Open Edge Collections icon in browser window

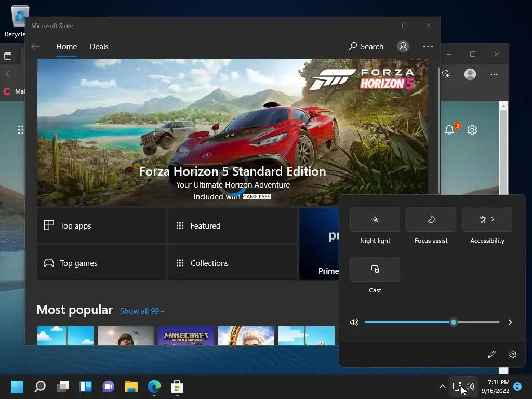(x=447, y=74)
